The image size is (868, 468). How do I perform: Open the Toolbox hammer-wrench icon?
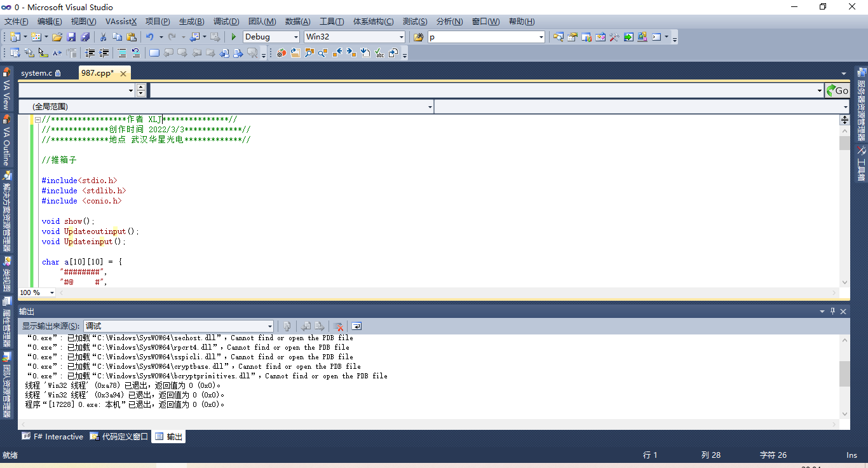614,37
